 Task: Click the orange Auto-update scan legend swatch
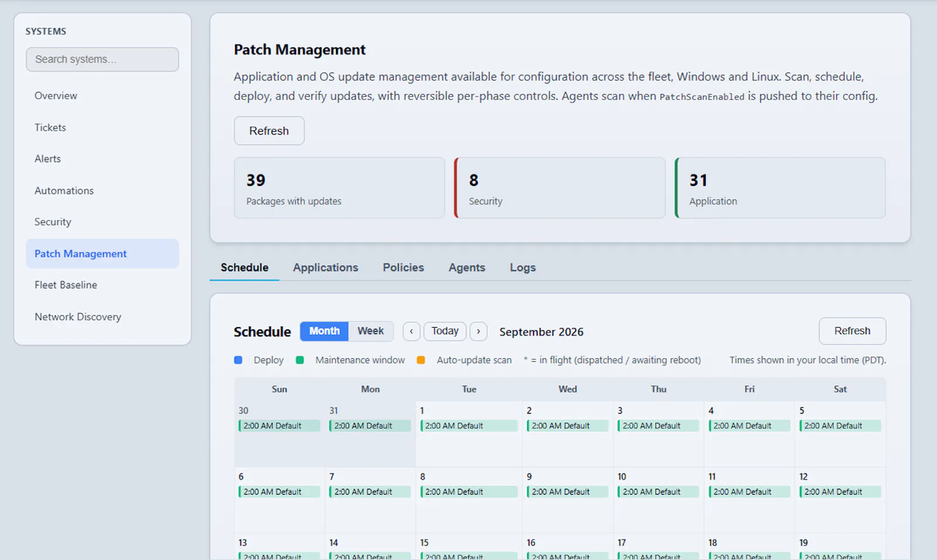(x=421, y=360)
